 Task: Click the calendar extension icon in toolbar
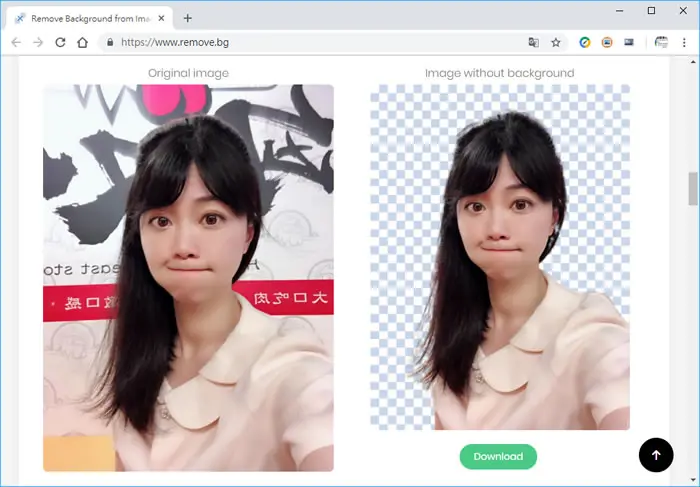point(661,42)
